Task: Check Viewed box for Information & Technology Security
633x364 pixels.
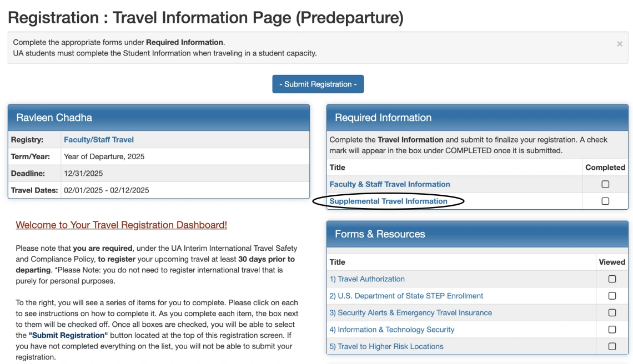Action: (x=612, y=330)
